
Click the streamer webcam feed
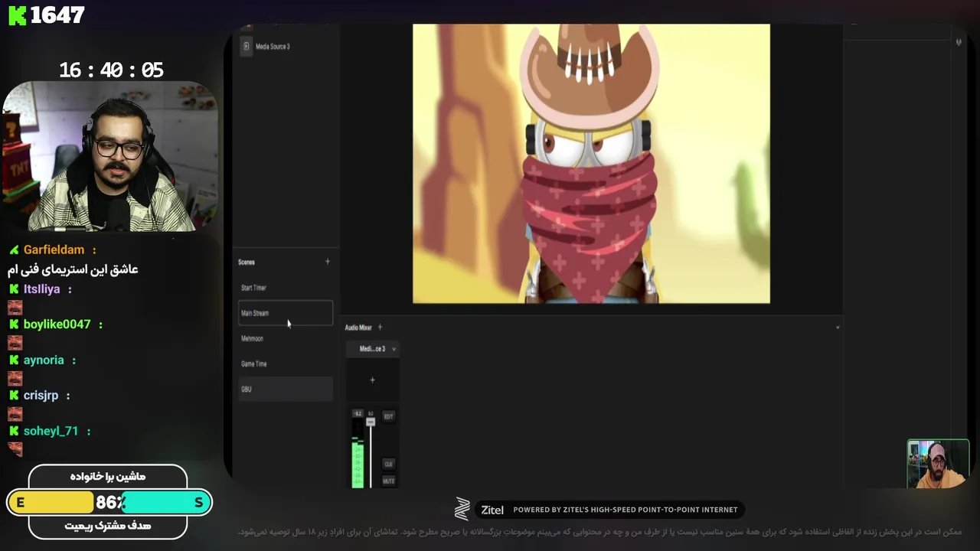coord(110,156)
